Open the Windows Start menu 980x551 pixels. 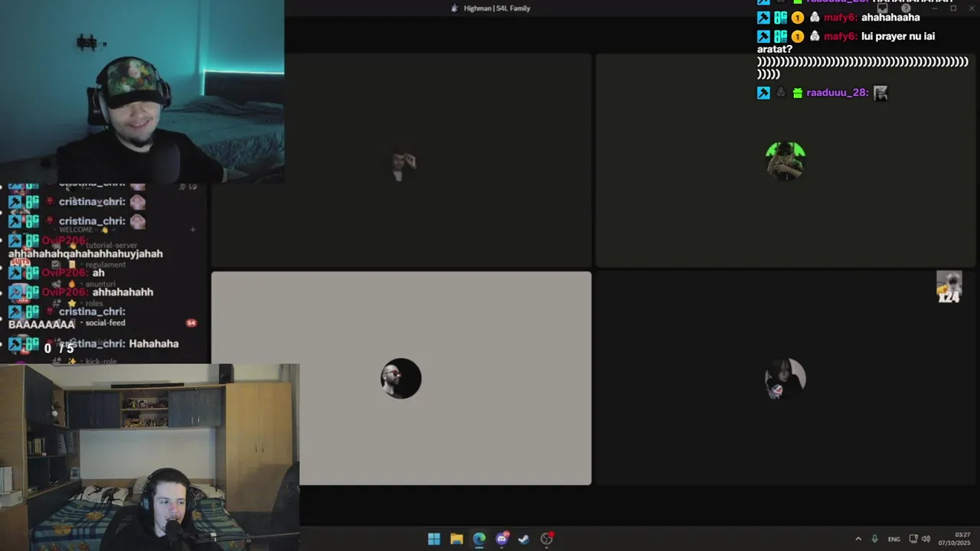point(434,539)
